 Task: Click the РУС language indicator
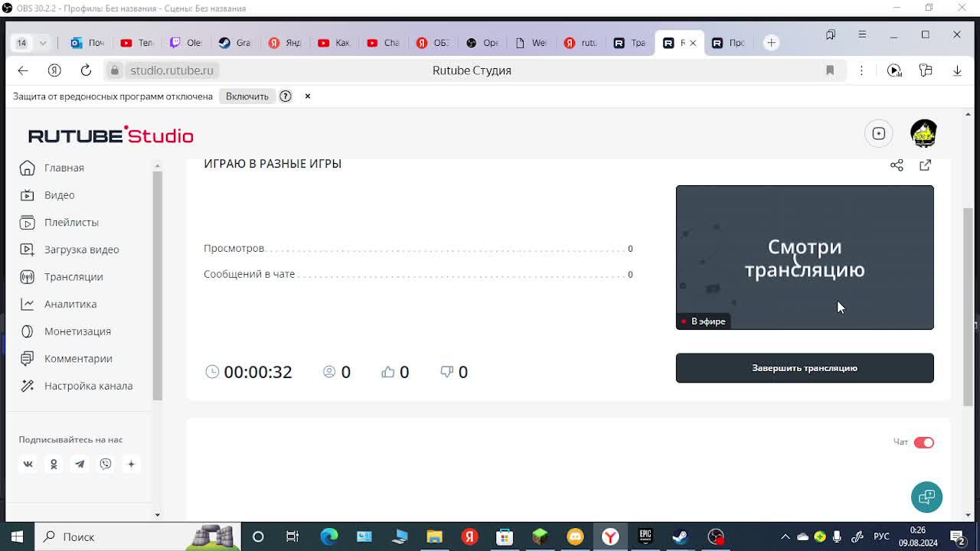tap(882, 536)
